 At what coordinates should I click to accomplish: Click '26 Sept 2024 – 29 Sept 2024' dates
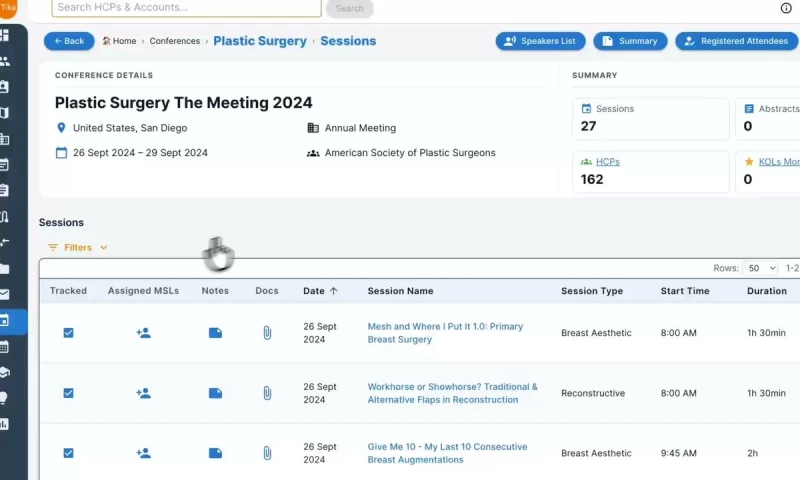click(x=140, y=153)
